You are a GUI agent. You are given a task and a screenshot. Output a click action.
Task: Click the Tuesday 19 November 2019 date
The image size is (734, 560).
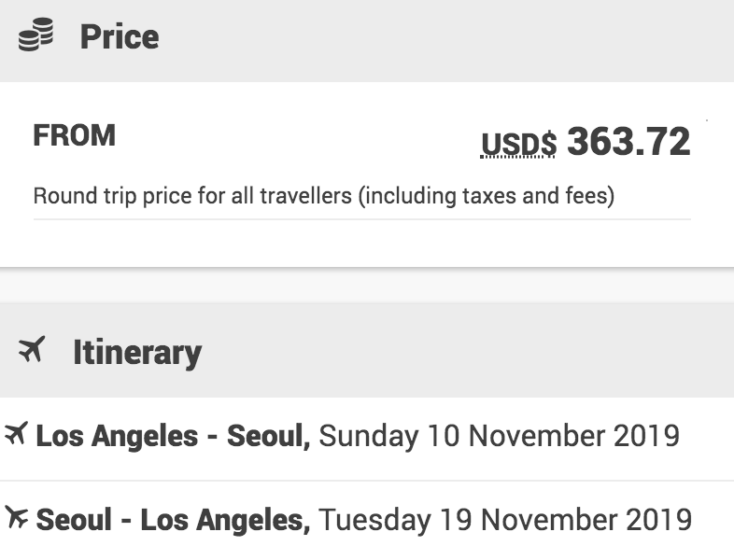(x=505, y=519)
